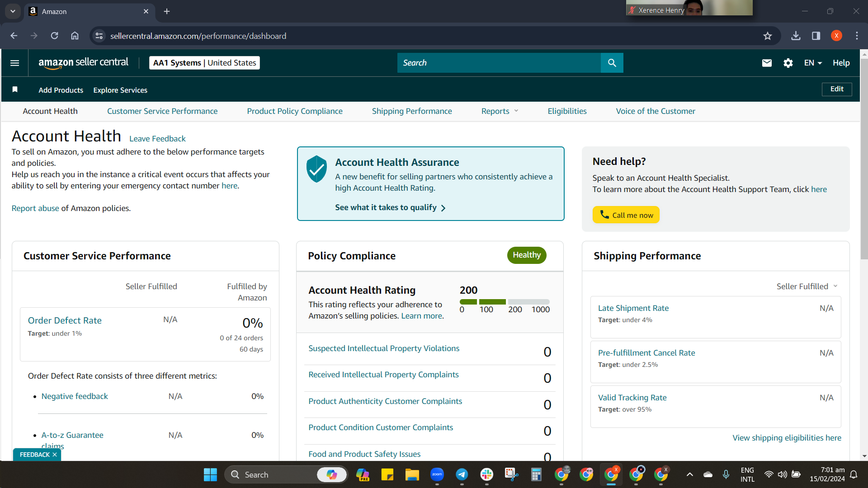Open the Seller Central settings gear

(x=788, y=63)
